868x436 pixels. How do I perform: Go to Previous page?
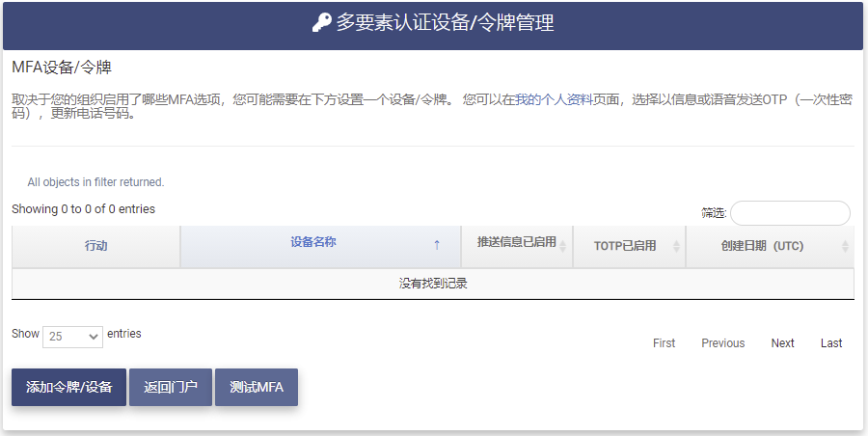click(x=723, y=343)
